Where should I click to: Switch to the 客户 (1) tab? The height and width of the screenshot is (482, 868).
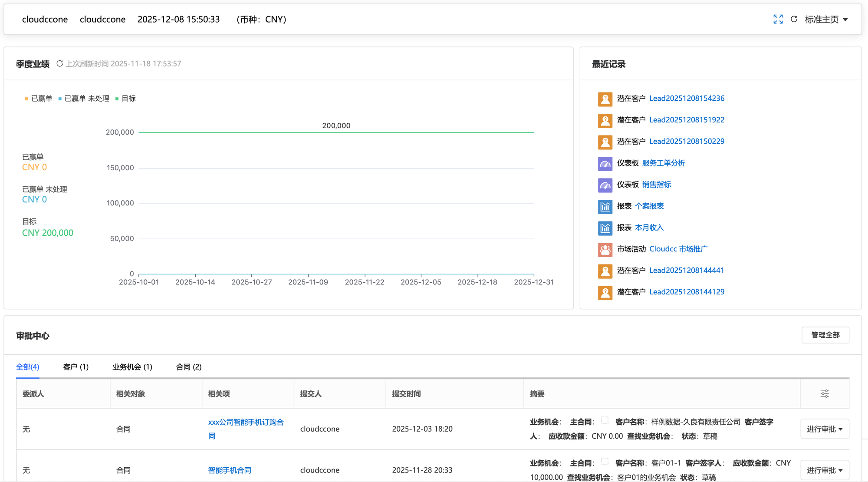(x=76, y=367)
